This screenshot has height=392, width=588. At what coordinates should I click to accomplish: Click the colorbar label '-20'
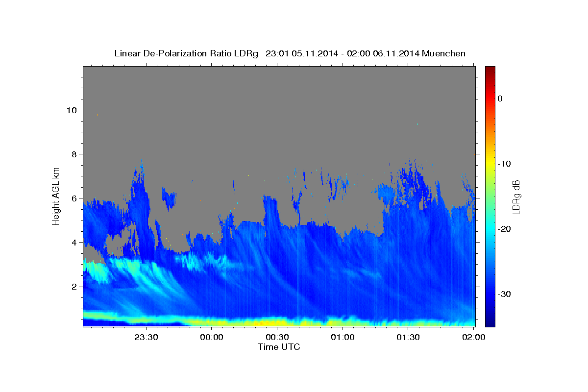click(x=504, y=229)
